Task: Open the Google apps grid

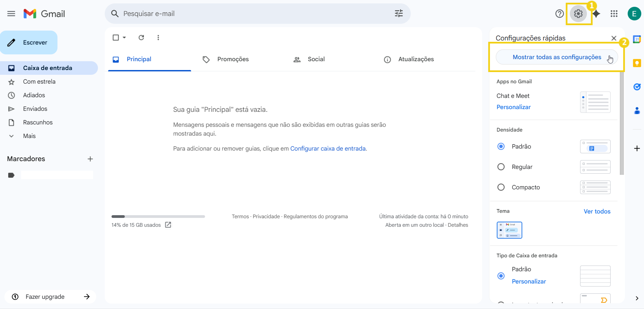Action: click(x=614, y=14)
